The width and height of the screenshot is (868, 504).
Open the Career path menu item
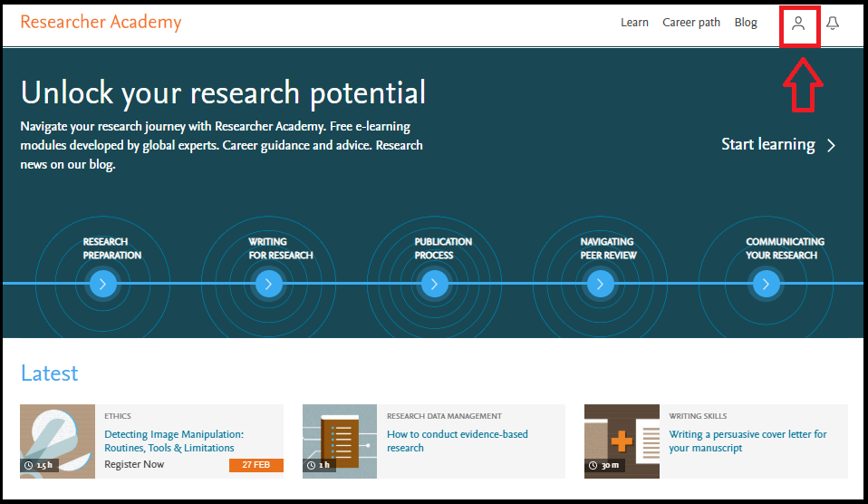(691, 23)
